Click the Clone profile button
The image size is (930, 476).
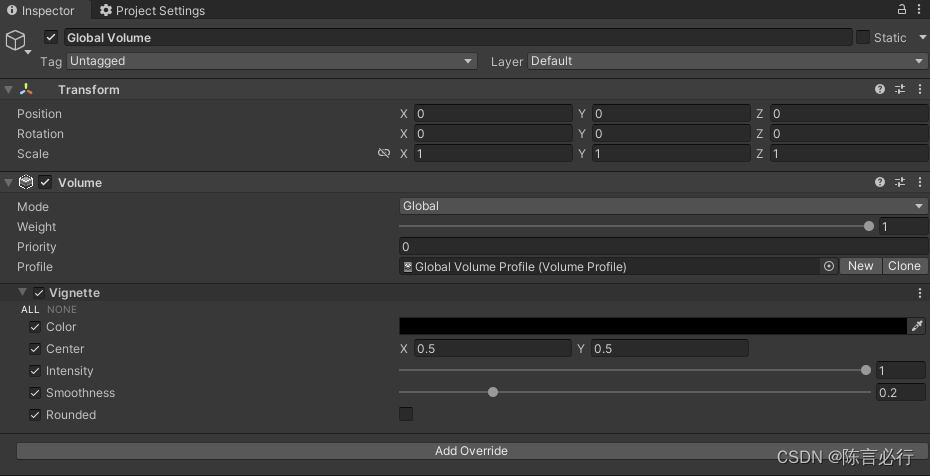[x=904, y=266]
